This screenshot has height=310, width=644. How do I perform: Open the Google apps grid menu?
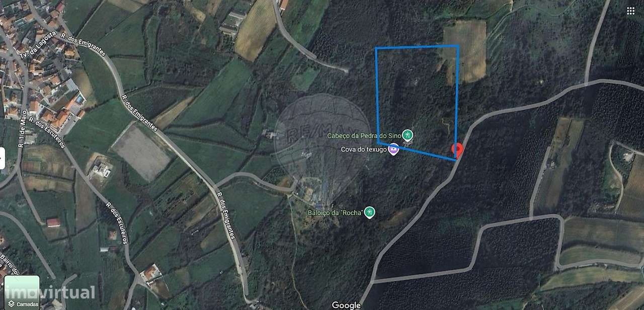(631, 11)
